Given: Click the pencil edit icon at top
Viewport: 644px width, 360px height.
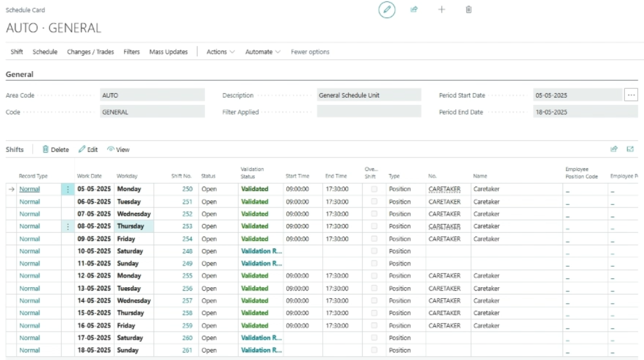Looking at the screenshot, I should point(387,10).
